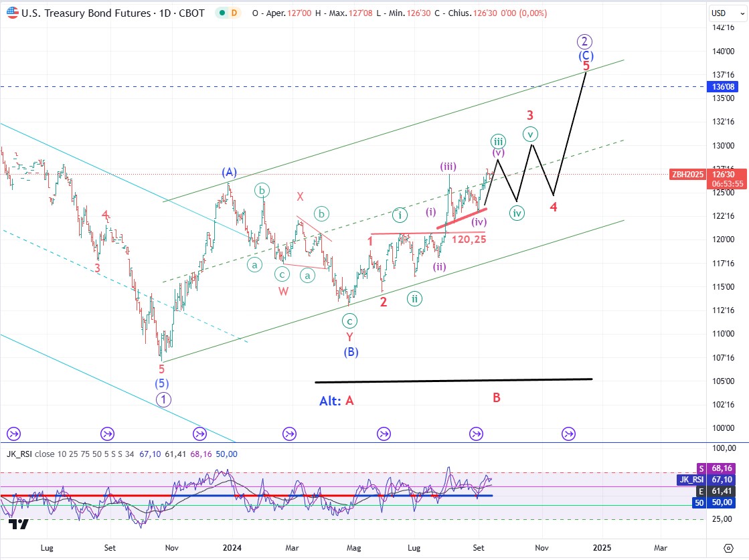Open contract marker between Nov and 2025

(568, 434)
